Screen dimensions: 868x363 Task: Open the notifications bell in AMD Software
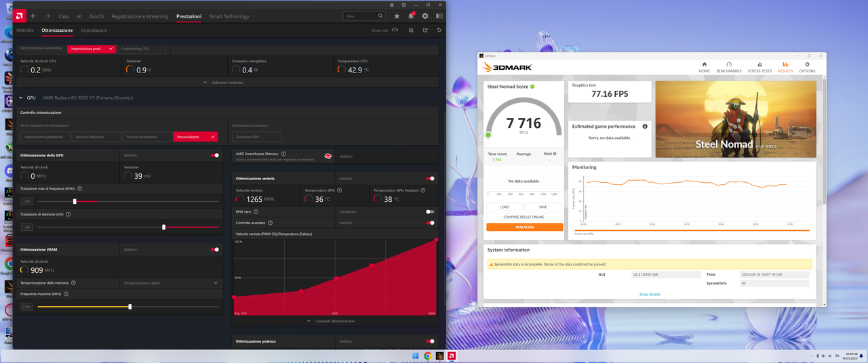pyautogui.click(x=411, y=16)
